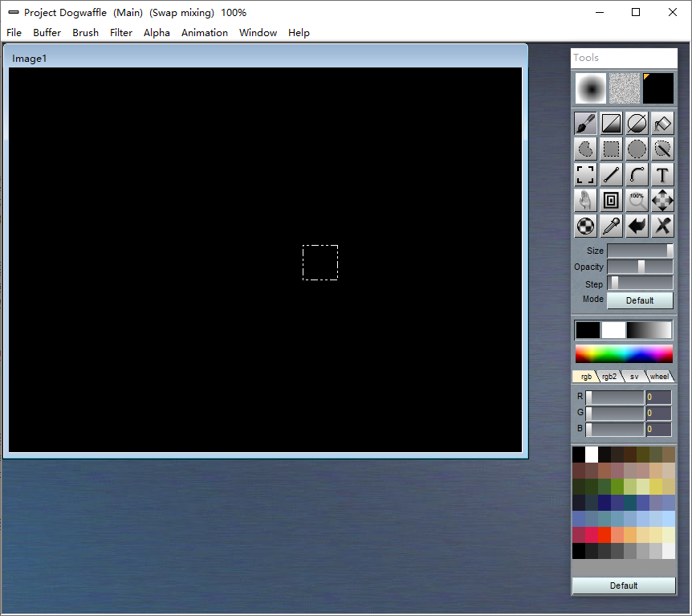Image resolution: width=692 pixels, height=616 pixels.
Task: Click the Step slider
Action: pyautogui.click(x=640, y=283)
